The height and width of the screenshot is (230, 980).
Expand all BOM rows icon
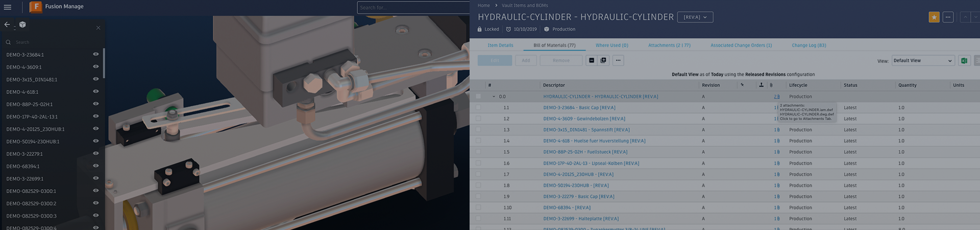(603, 60)
